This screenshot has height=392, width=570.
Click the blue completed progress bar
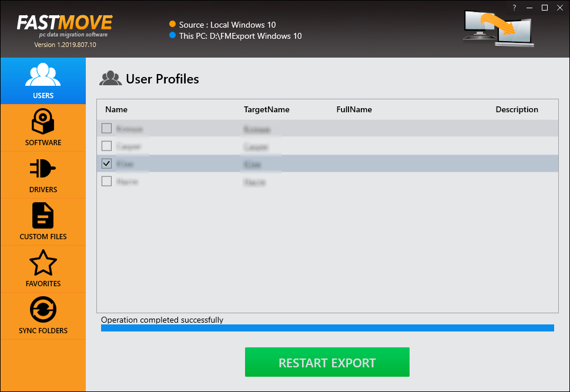[x=327, y=328]
